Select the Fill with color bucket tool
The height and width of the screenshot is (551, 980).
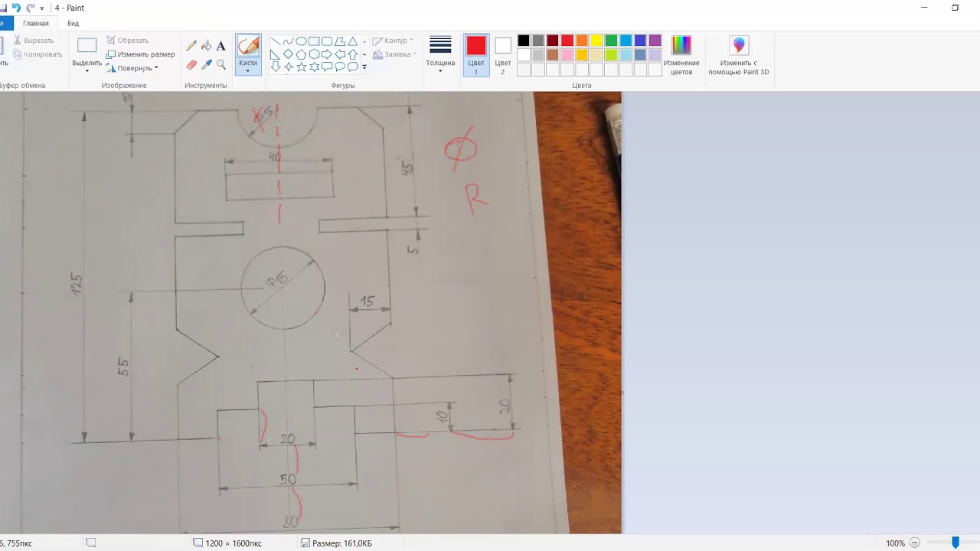206,46
